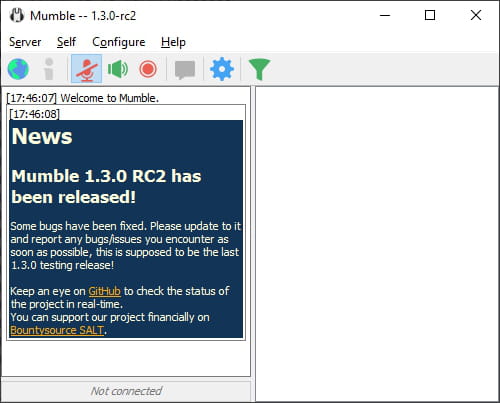
Task: Open the comment speech bubble icon
Action: (185, 70)
